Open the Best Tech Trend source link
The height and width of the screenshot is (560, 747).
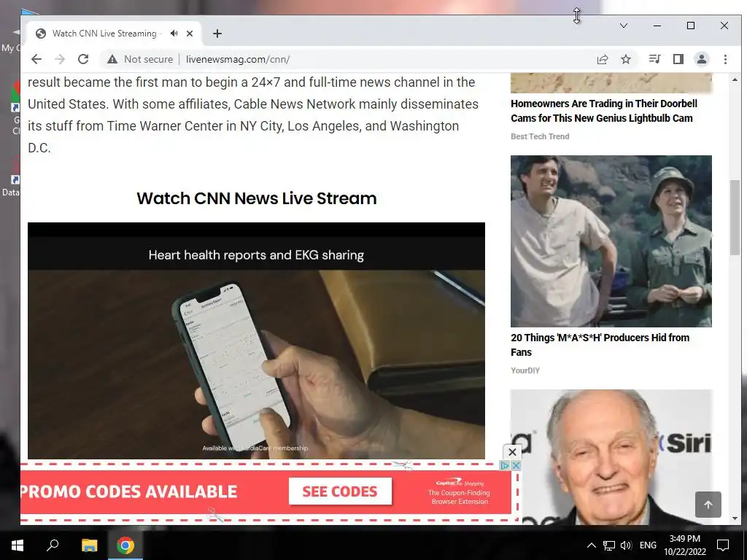point(540,136)
